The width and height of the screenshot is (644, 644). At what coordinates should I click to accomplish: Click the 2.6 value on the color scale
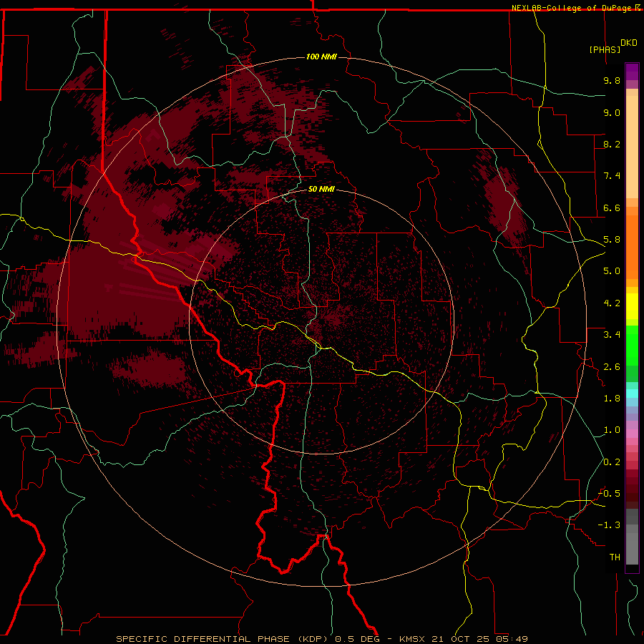pos(612,367)
